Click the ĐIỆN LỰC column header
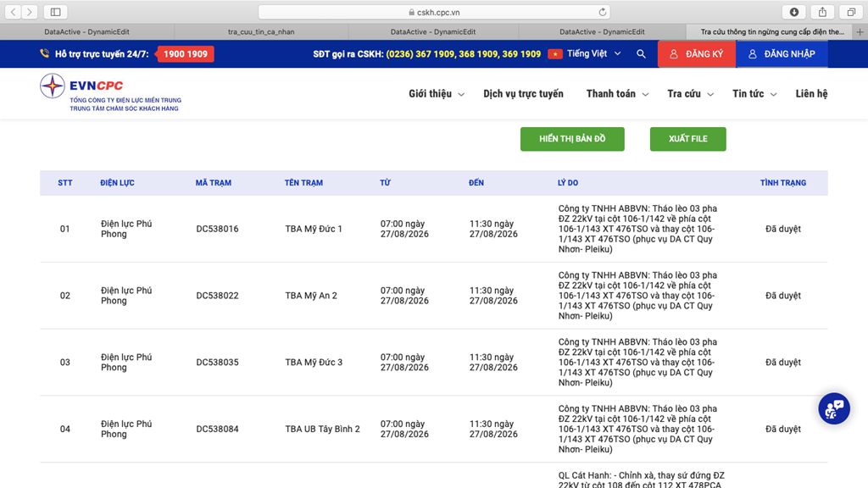 tap(117, 183)
